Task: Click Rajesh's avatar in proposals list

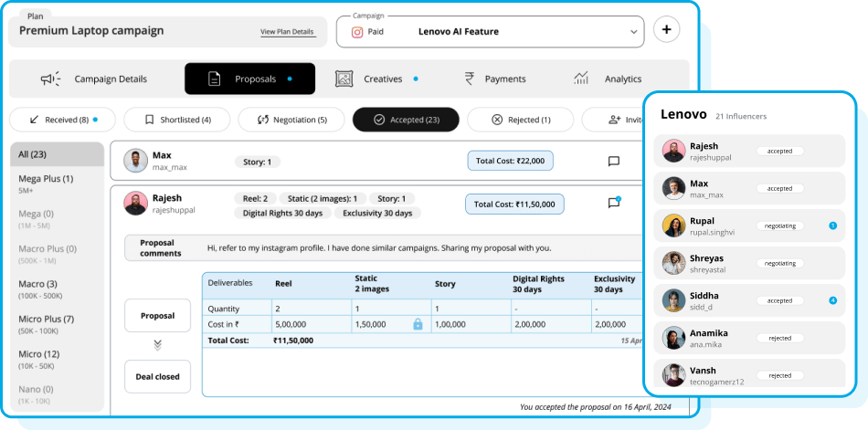Action: tap(135, 203)
